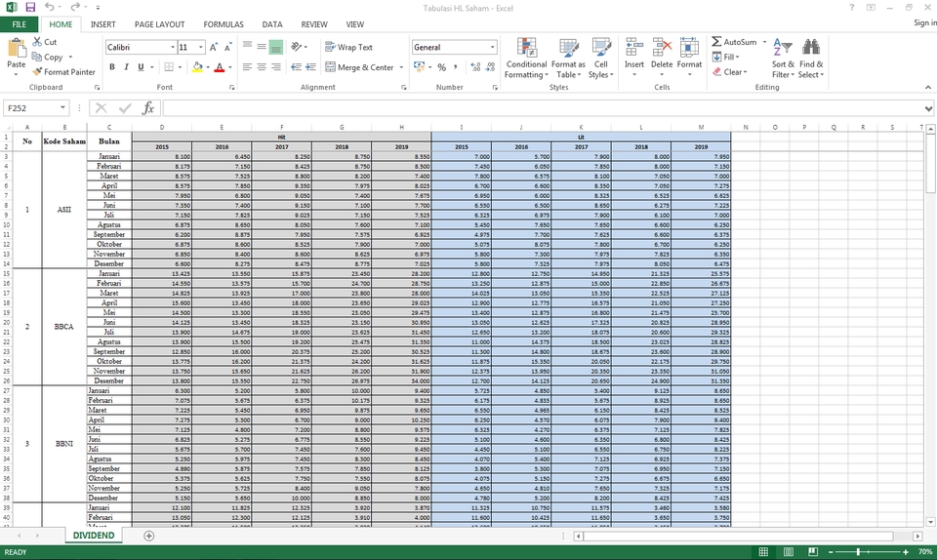The height and width of the screenshot is (560, 937).
Task: Click the decrease indent icon
Action: point(296,67)
